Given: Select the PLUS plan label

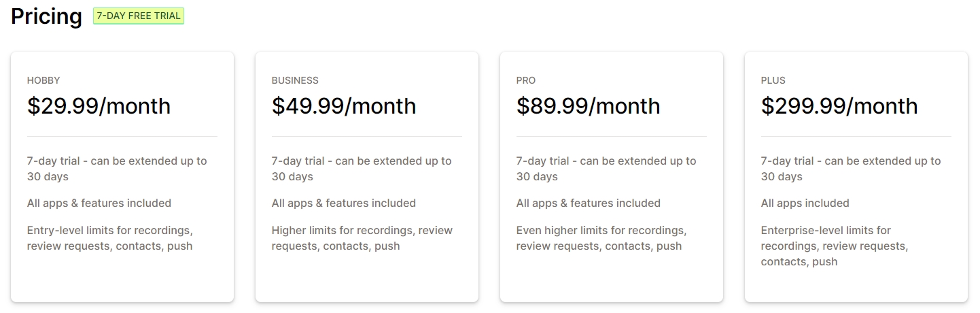Looking at the screenshot, I should [x=773, y=80].
